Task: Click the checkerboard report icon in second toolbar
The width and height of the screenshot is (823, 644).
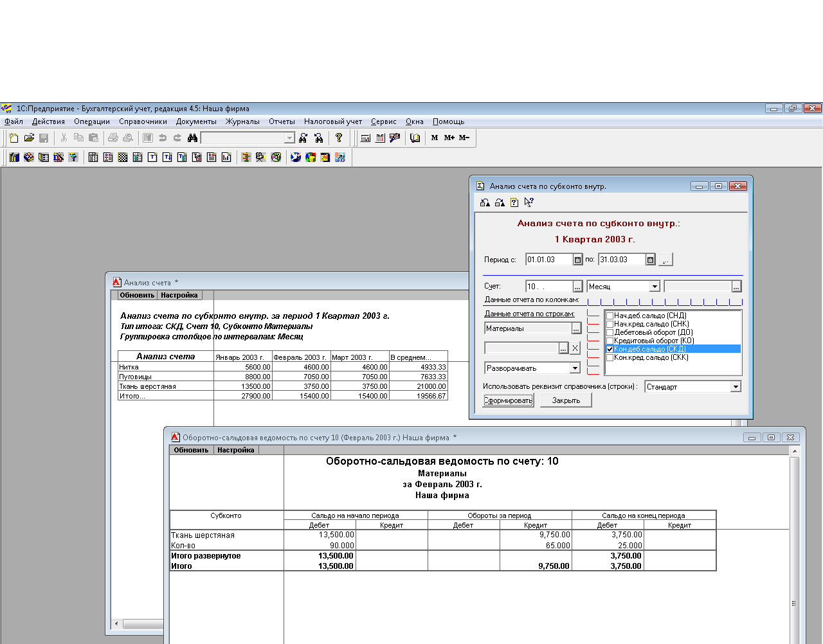Action: pyautogui.click(x=123, y=157)
